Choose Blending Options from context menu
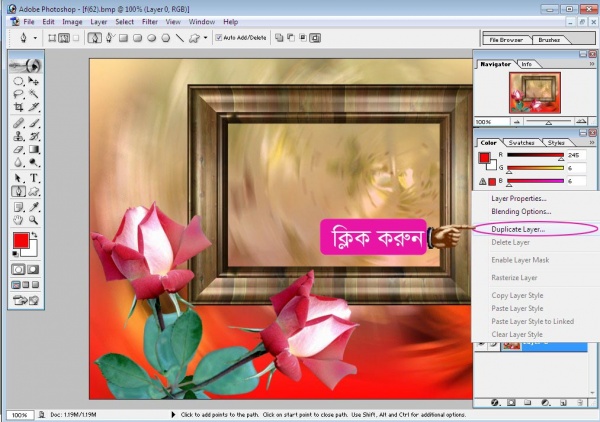 (x=521, y=212)
